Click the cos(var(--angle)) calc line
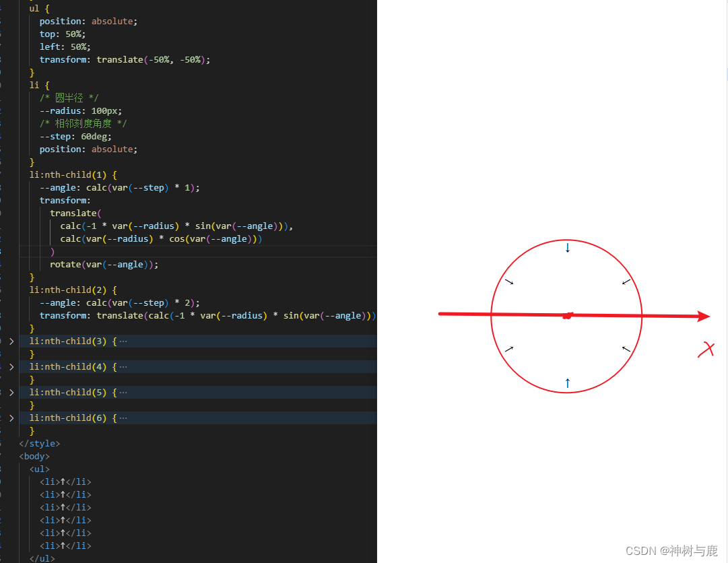This screenshot has height=563, width=728. (161, 239)
